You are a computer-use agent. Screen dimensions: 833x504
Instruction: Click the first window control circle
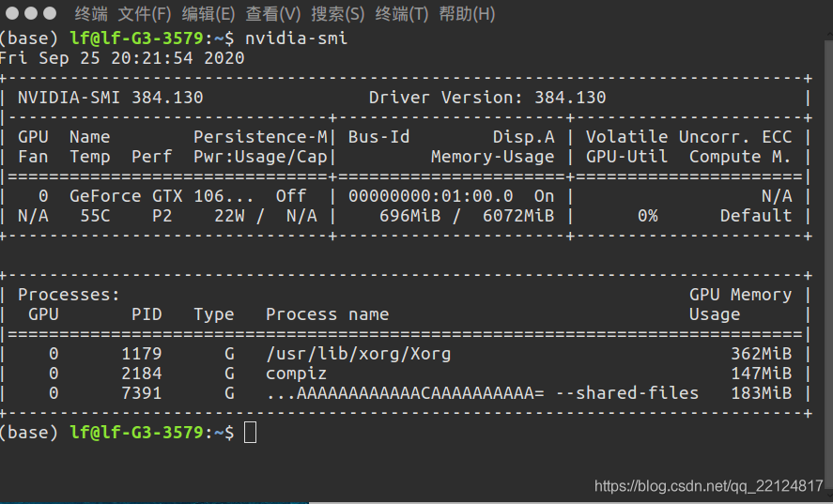11,13
